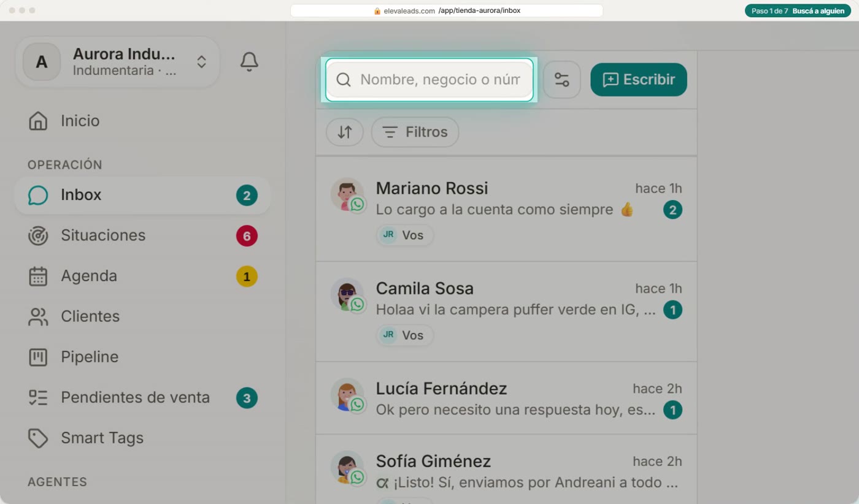This screenshot has width=859, height=504.
Task: Open the sliders settings button beside search
Action: click(x=562, y=80)
